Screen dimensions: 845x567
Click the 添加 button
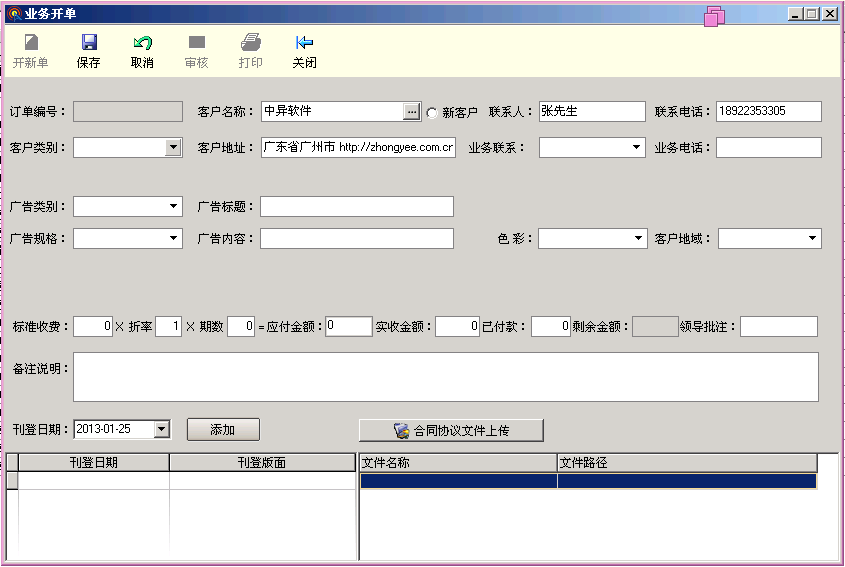coord(223,429)
